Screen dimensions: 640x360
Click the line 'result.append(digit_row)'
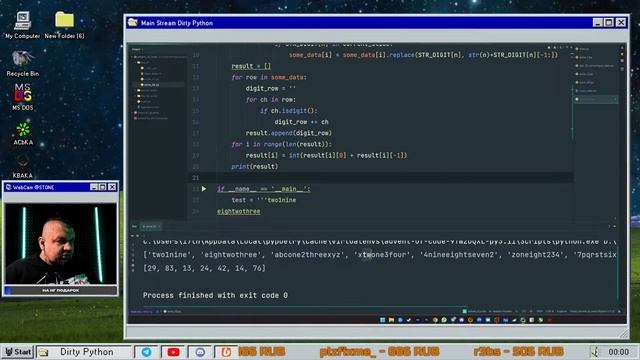(289, 133)
